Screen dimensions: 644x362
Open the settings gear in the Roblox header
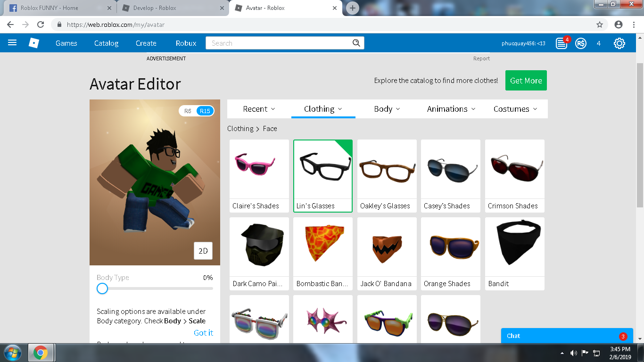coord(619,43)
